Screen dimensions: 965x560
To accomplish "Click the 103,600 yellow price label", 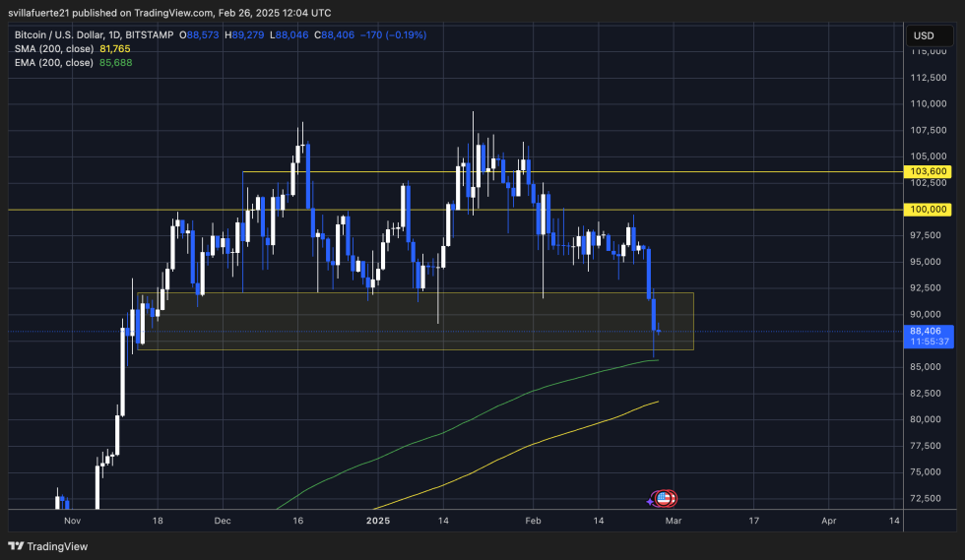I will pos(929,171).
